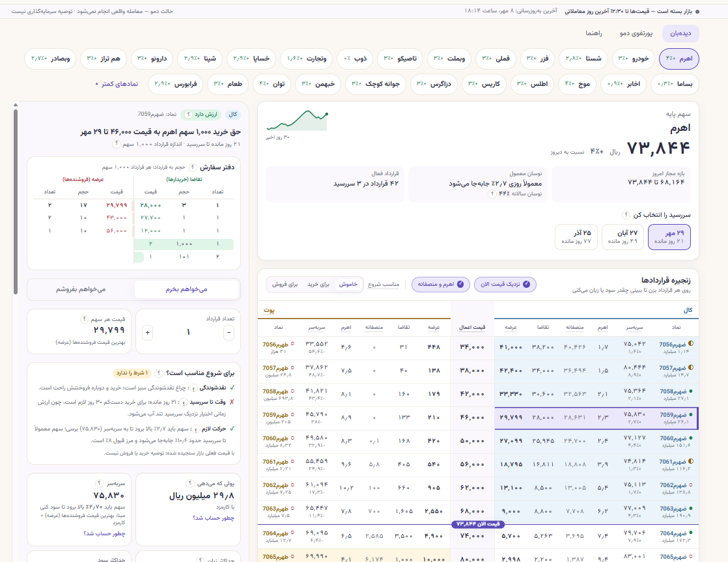
Task: Click the منصفانه header in the call columns
Action: [x=574, y=327]
